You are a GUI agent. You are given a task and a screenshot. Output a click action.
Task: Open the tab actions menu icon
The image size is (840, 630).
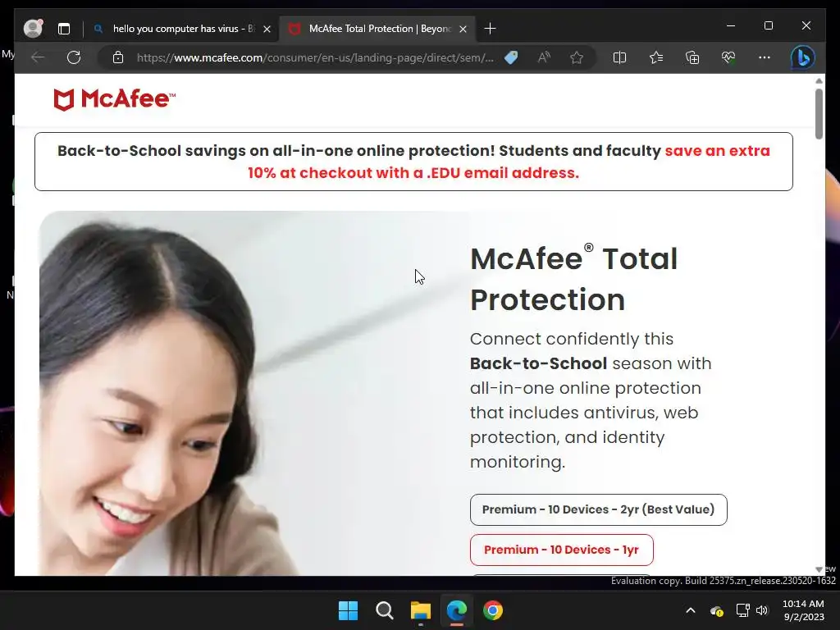point(64,29)
